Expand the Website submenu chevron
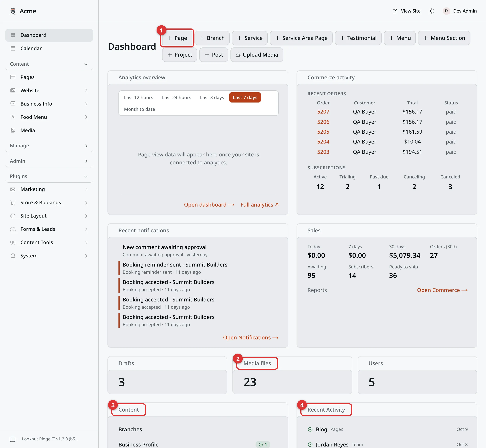 click(86, 90)
